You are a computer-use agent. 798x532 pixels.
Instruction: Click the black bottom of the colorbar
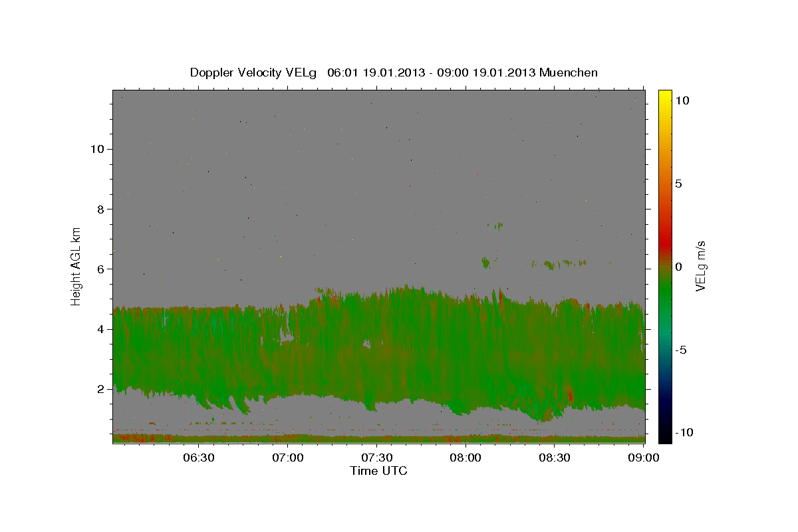pos(665,438)
